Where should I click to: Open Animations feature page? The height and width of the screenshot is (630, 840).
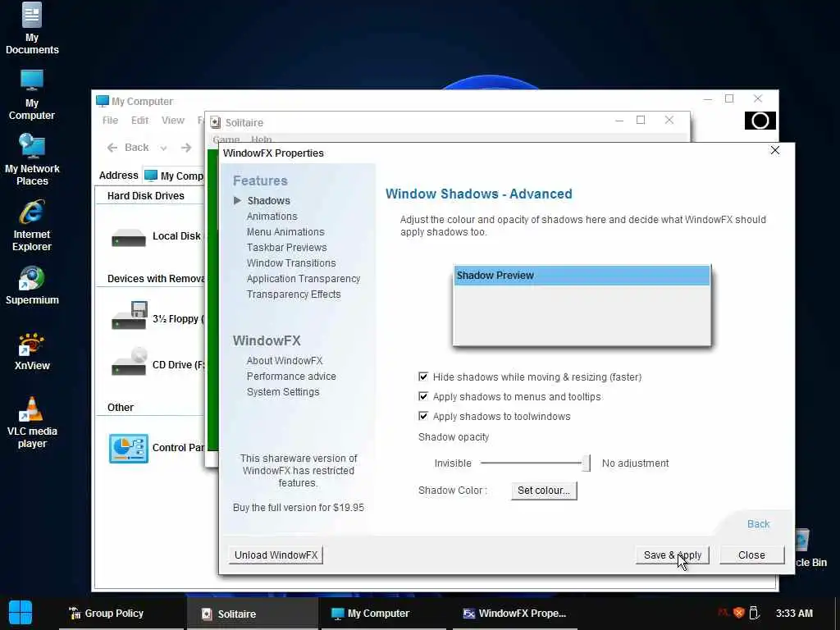click(272, 217)
